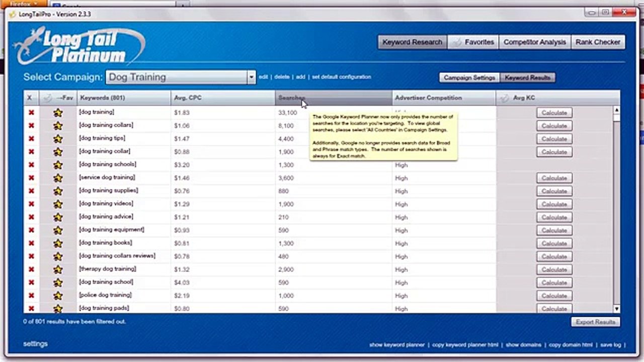
Task: Delete the [dog training] keyword row
Action: click(x=31, y=113)
